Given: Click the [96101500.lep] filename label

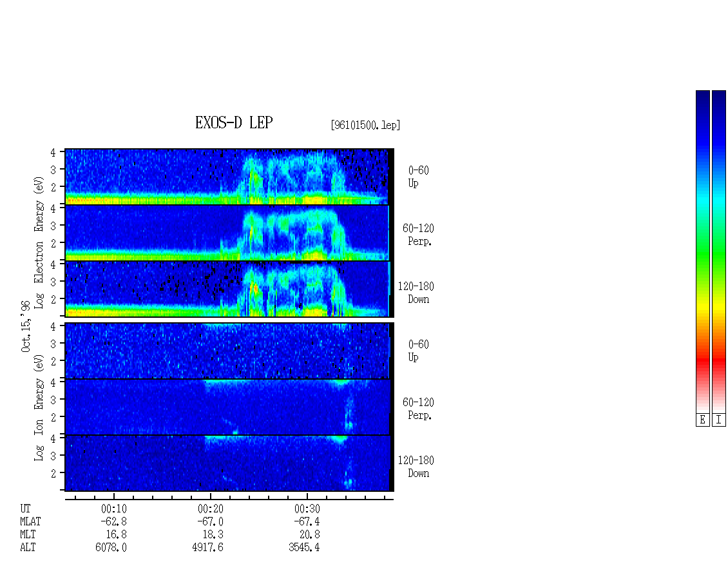Looking at the screenshot, I should [x=365, y=125].
